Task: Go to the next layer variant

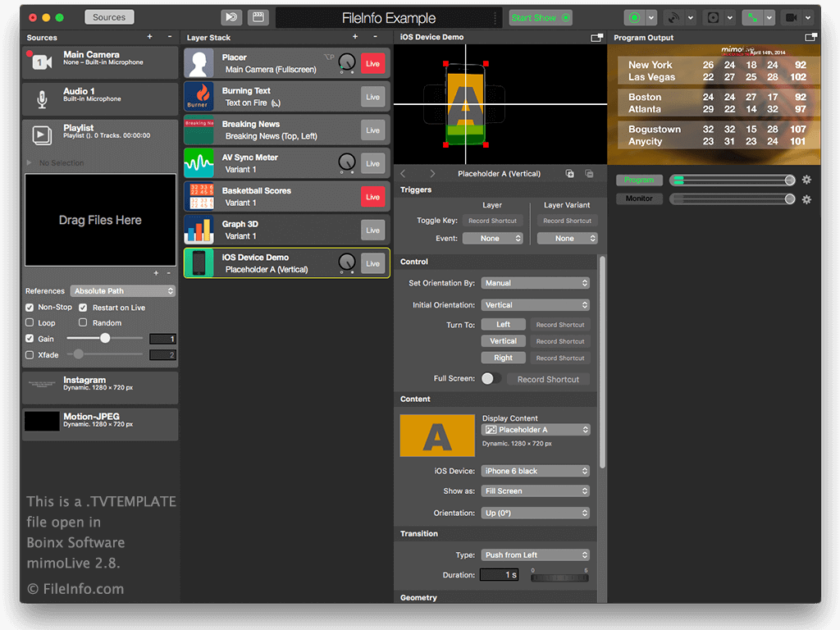Action: (432, 174)
